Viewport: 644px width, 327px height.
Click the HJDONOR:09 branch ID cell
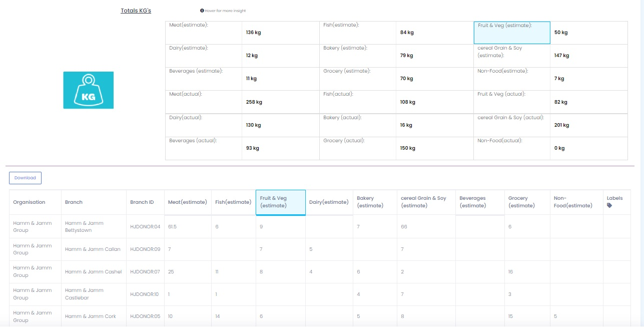(x=145, y=249)
